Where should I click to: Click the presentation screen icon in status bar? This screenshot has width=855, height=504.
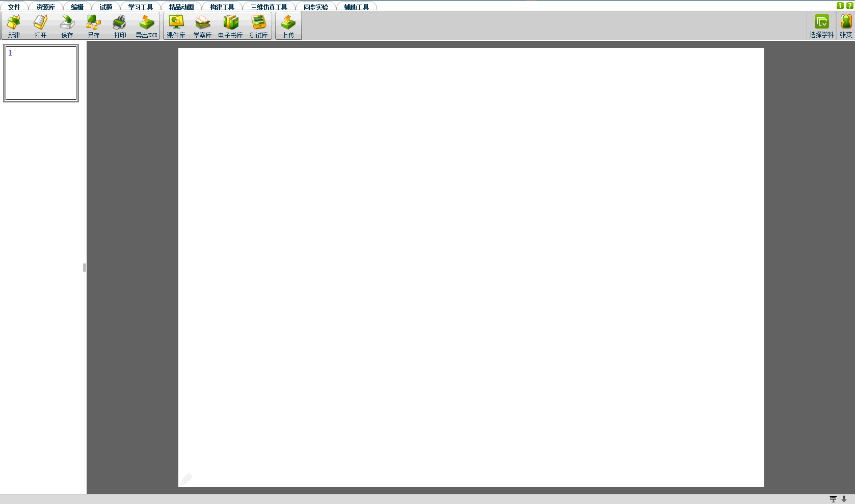pyautogui.click(x=833, y=499)
